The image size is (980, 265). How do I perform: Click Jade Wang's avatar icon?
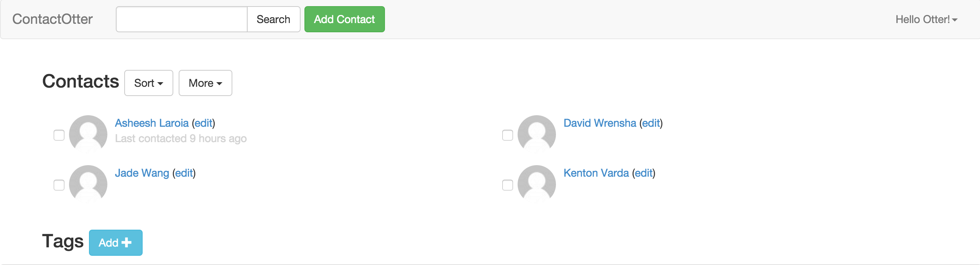pyautogui.click(x=88, y=184)
